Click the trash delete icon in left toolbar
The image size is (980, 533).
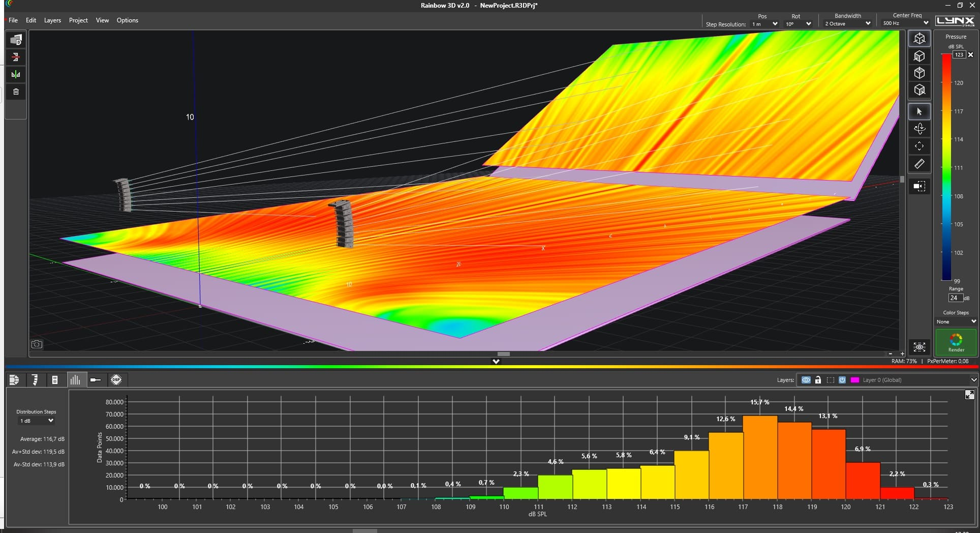click(16, 92)
